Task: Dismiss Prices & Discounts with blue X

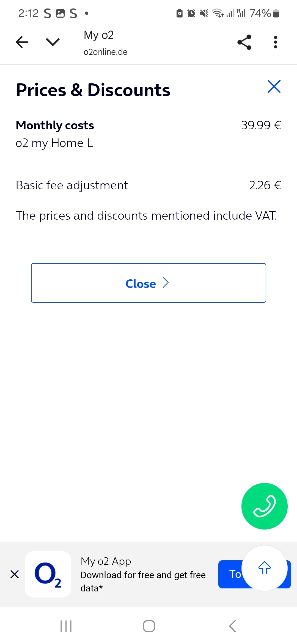Action: 274,87
